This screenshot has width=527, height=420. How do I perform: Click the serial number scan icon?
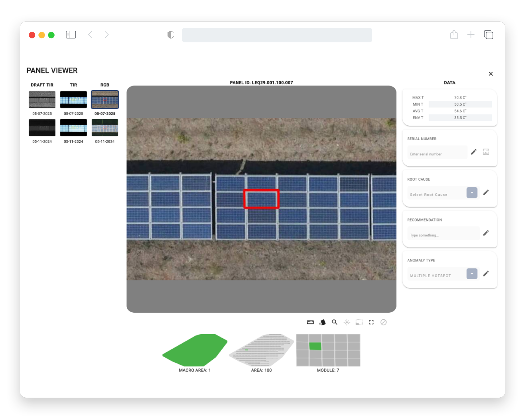(x=486, y=152)
